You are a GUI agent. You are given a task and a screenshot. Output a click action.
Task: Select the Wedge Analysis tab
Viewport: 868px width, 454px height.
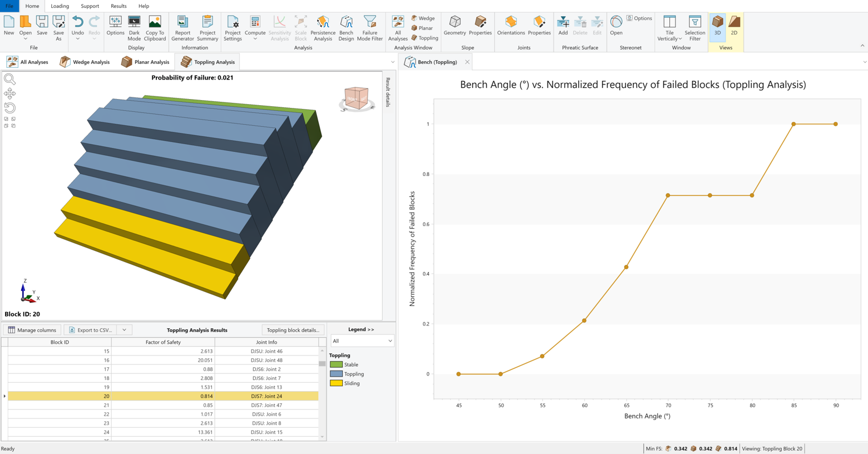85,62
